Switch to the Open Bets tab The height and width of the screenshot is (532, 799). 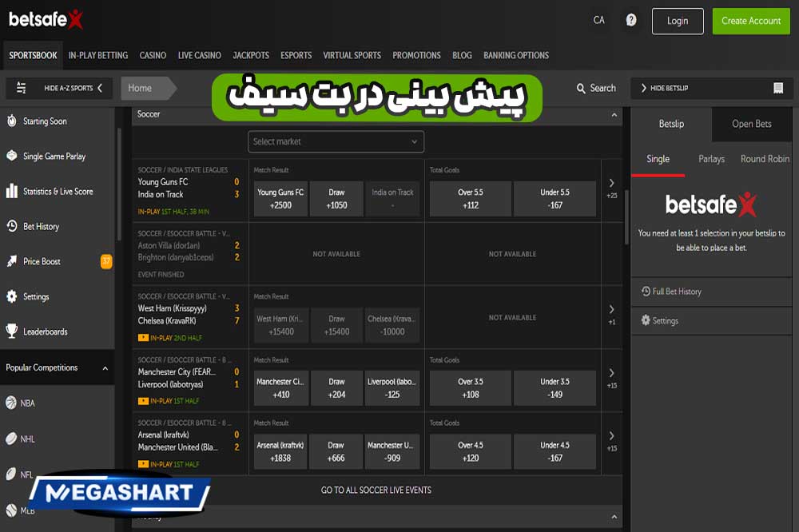[x=751, y=125]
